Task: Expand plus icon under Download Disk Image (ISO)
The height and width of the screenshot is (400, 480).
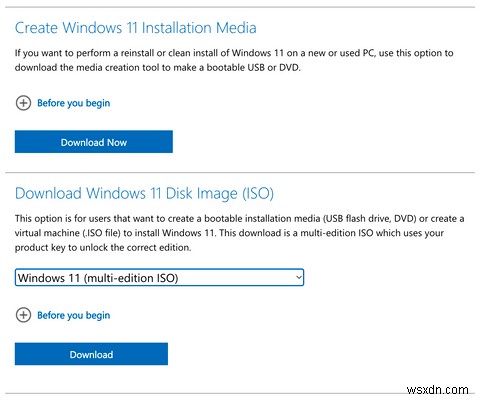Action: (x=23, y=315)
